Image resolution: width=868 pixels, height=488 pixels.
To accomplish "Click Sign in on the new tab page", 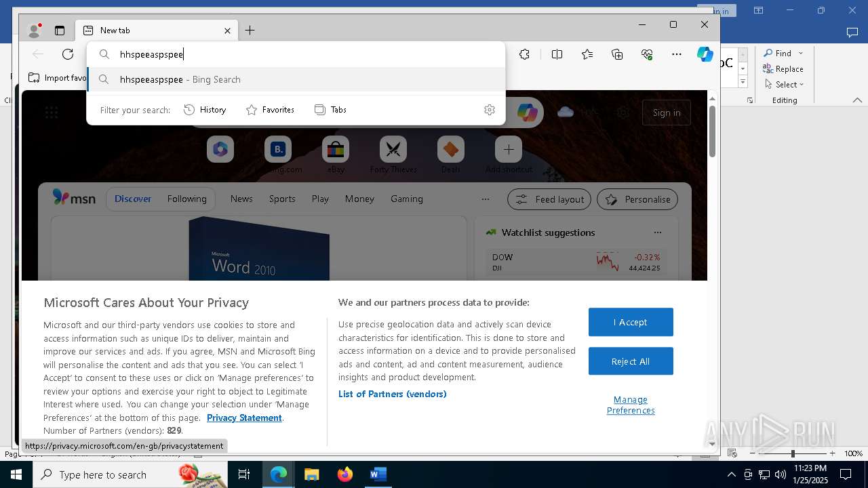I will tap(667, 113).
